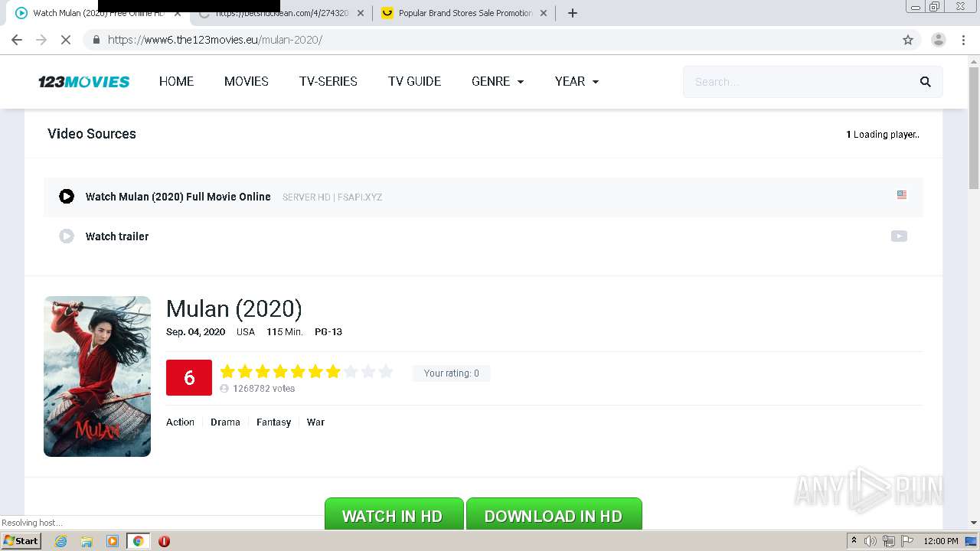Viewport: 980px width, 551px height.
Task: Click the taskbar clock showing 12:00 PM
Action: click(941, 541)
